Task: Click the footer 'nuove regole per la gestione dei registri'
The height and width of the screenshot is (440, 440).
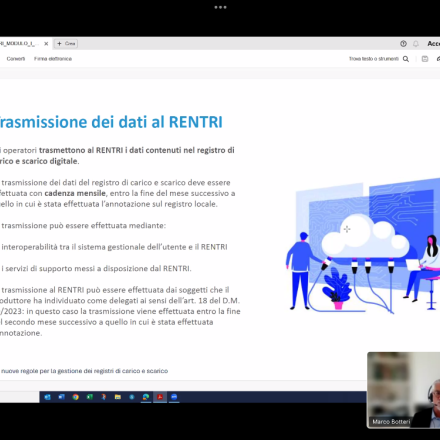Action: pyautogui.click(x=84, y=371)
